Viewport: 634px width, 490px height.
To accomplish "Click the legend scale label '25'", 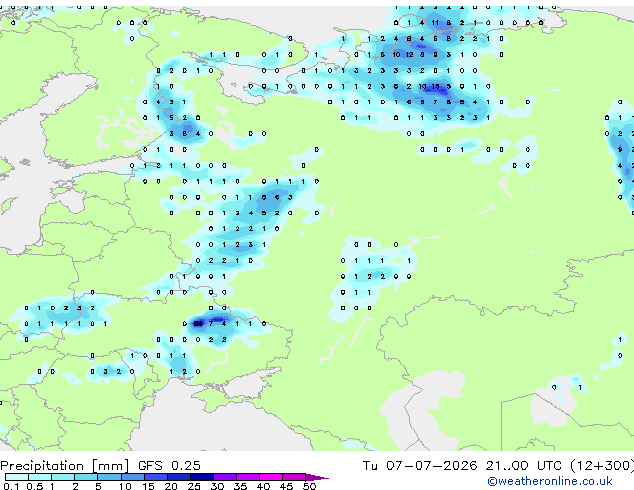I will click(194, 486).
